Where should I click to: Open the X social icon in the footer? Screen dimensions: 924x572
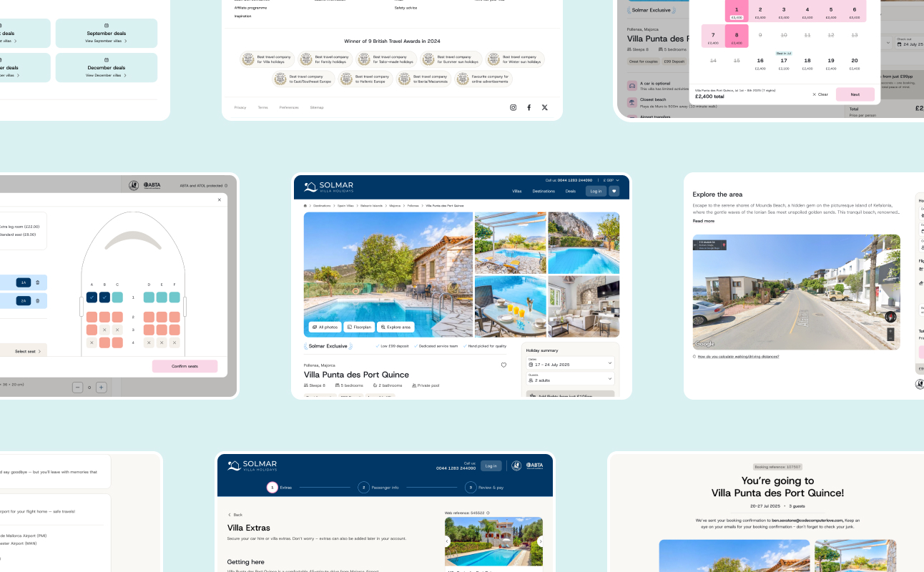click(545, 107)
